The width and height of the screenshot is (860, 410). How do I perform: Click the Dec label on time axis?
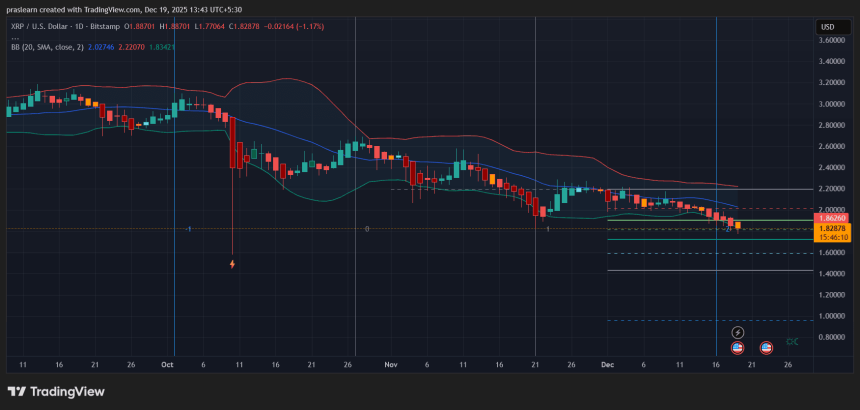click(x=606, y=366)
